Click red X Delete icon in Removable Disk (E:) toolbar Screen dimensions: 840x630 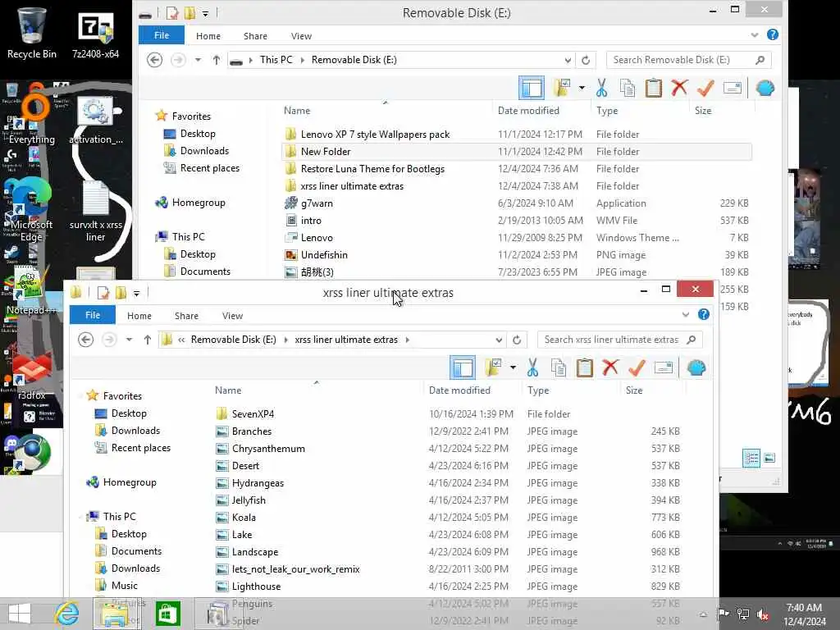[x=679, y=87]
